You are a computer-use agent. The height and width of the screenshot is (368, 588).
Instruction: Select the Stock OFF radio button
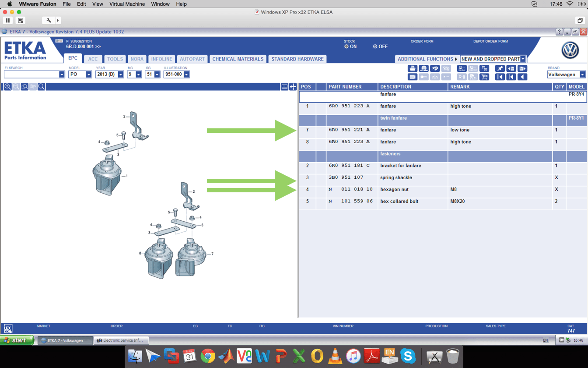pyautogui.click(x=375, y=46)
